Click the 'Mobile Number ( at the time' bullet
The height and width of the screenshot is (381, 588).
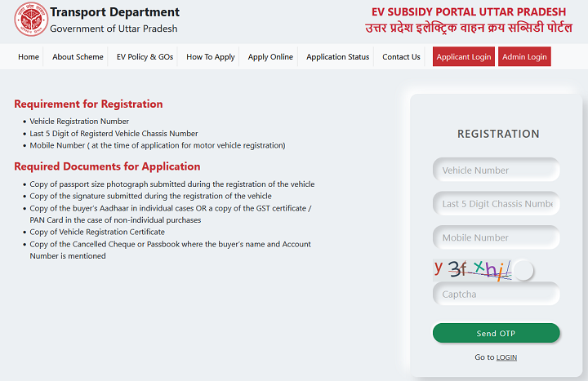pyautogui.click(x=158, y=145)
